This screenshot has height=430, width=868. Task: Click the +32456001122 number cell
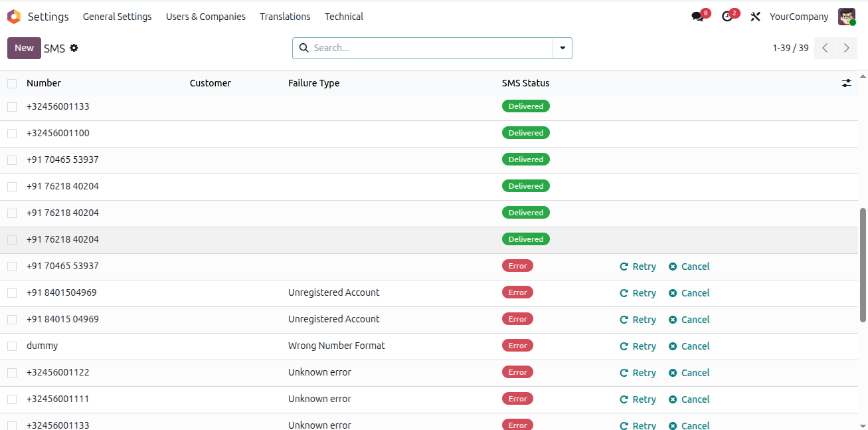(58, 372)
